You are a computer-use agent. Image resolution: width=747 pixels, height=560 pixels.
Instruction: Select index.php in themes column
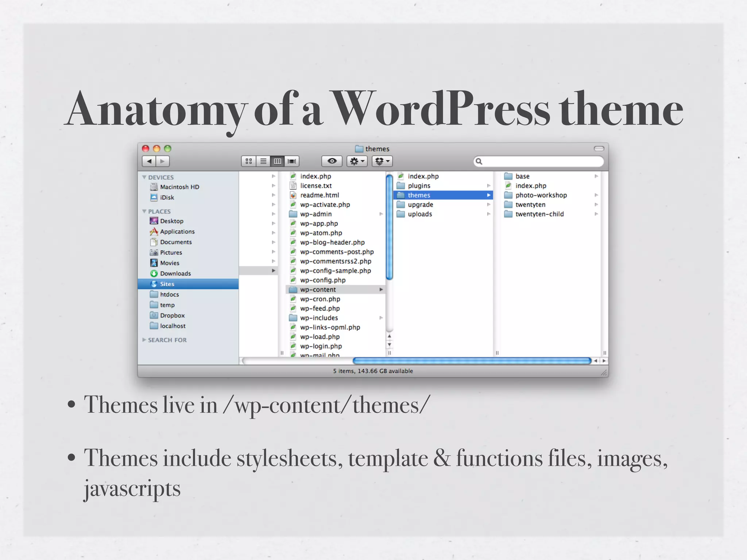click(x=526, y=186)
